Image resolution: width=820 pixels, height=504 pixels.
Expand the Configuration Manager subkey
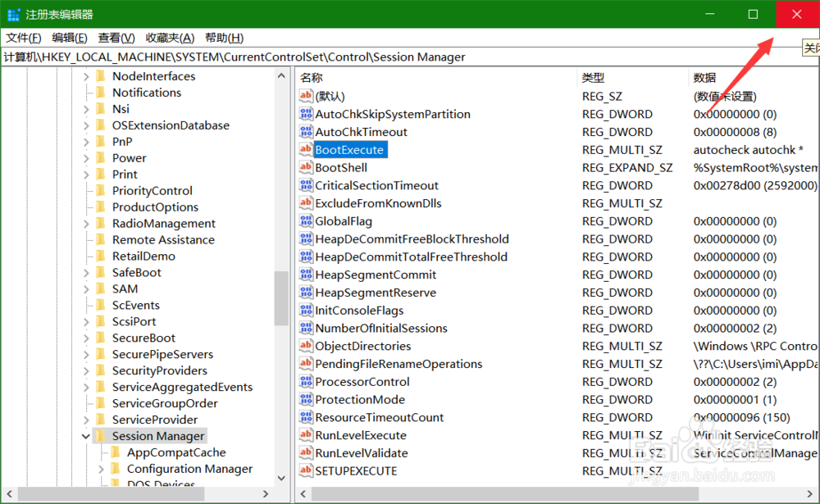click(x=101, y=469)
